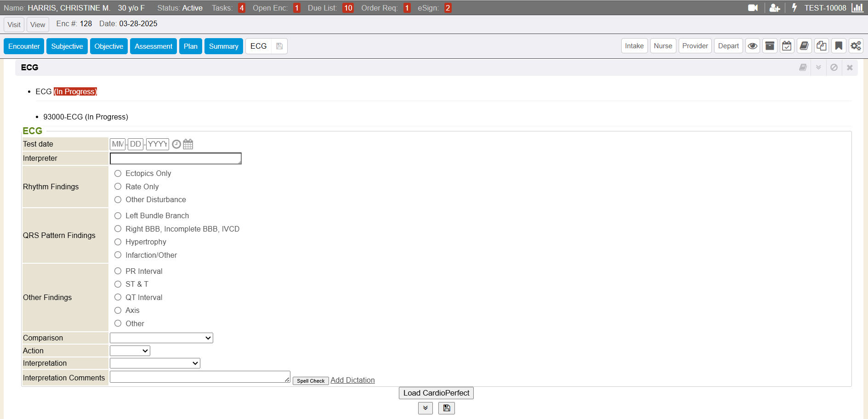Select Left Bundle Branch radio option

pos(118,215)
